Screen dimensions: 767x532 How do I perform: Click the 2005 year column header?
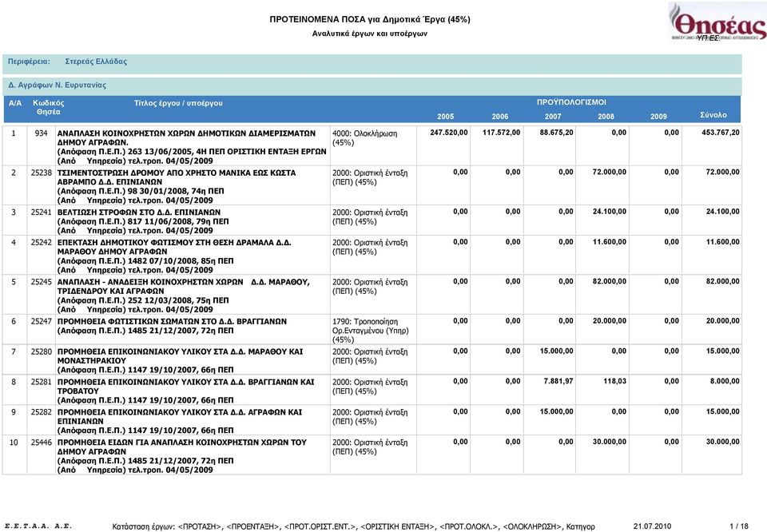[x=445, y=117]
